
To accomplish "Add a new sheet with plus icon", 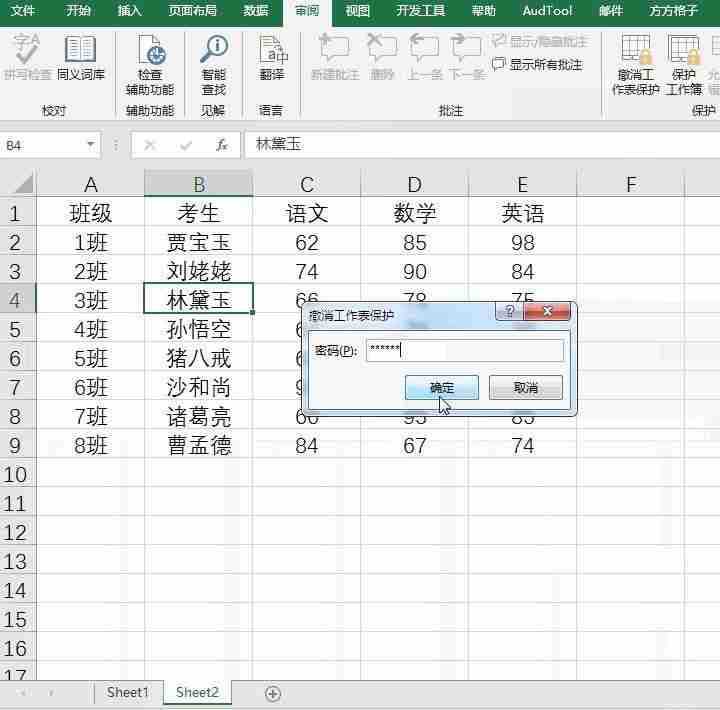I will point(273,693).
